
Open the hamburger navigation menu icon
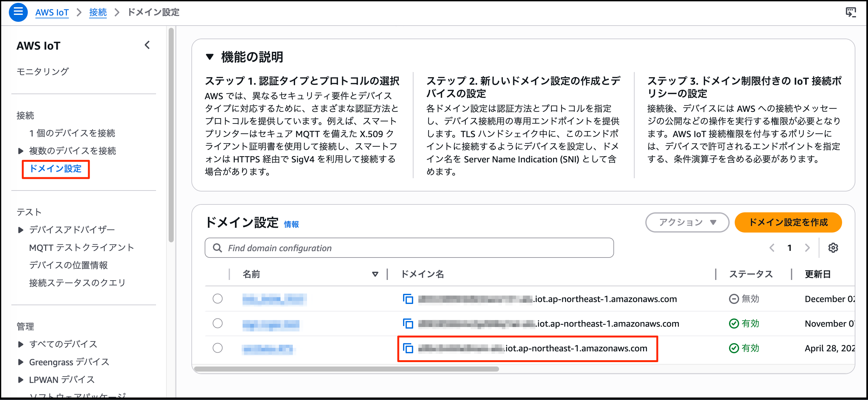click(x=18, y=12)
